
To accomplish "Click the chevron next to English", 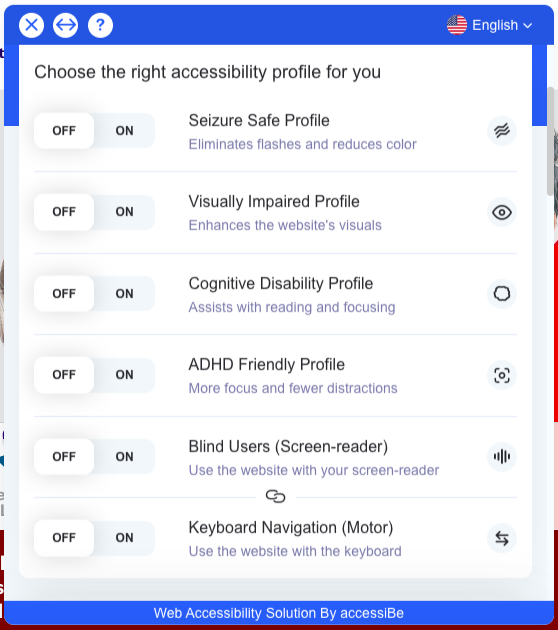I will click(x=528, y=26).
